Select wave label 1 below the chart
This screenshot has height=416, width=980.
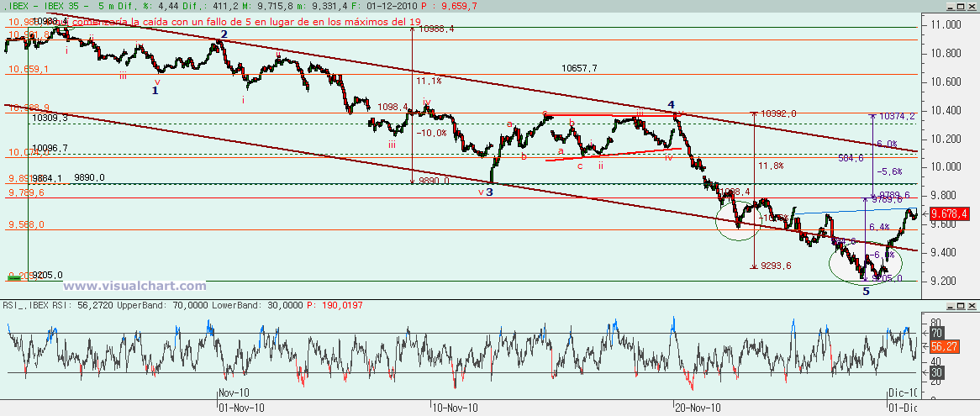155,91
